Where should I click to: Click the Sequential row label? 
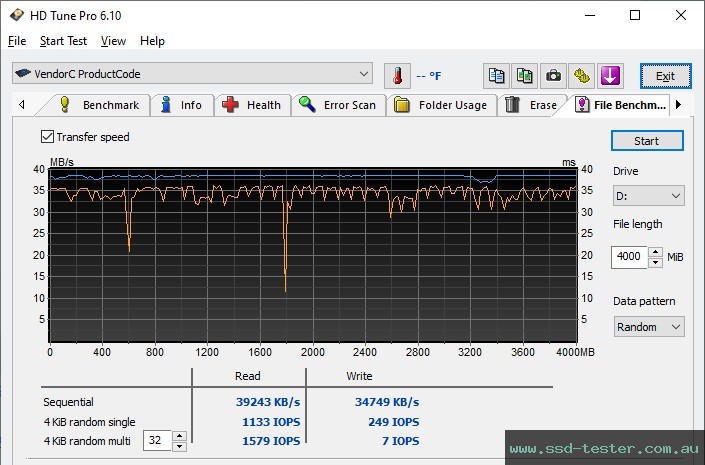pyautogui.click(x=68, y=402)
